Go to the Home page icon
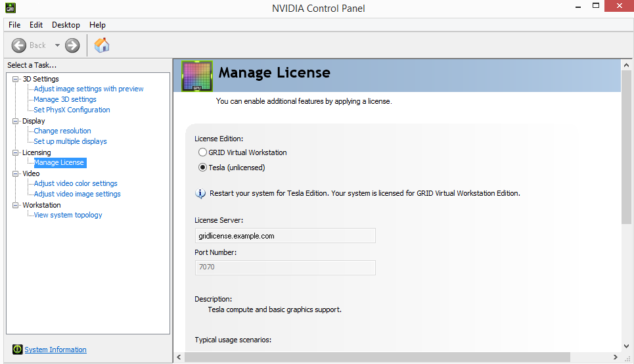Screen dimensions: 634x364 [x=102, y=45]
